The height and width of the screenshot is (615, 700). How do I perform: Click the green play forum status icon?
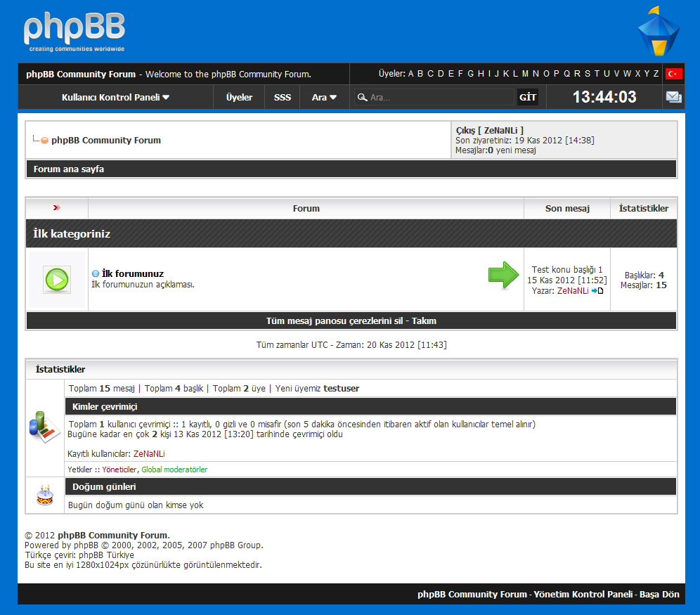tap(57, 280)
